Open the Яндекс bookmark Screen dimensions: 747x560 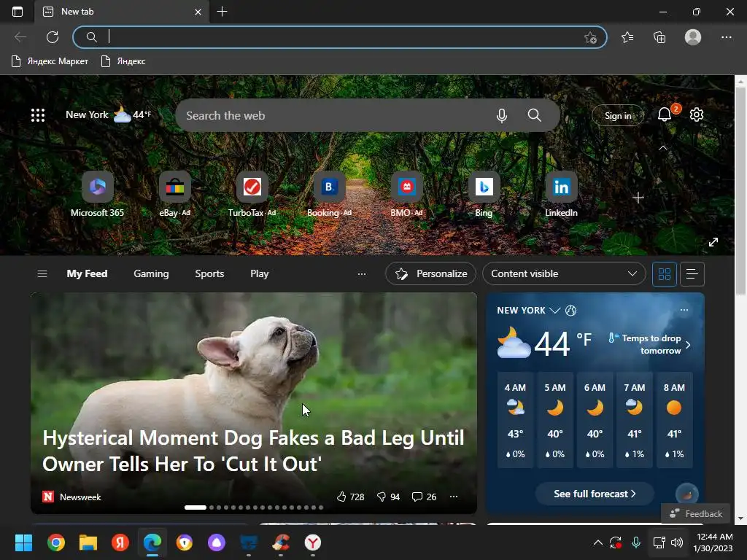pos(123,61)
